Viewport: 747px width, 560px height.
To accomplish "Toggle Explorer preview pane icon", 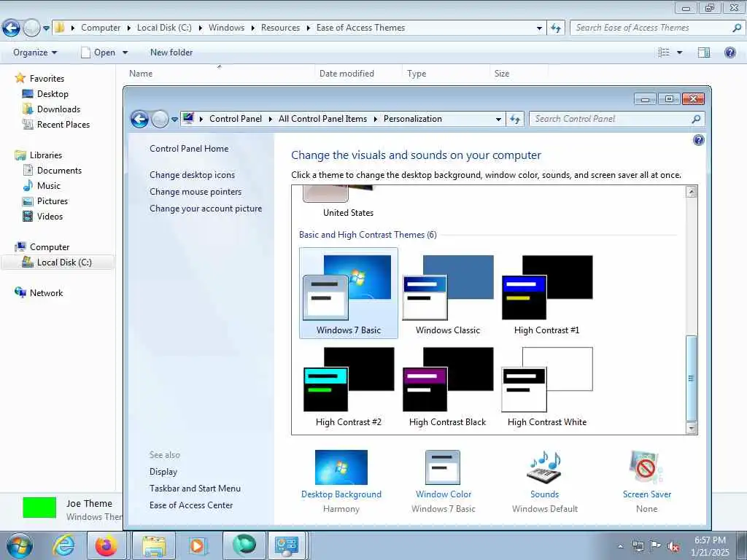I will pyautogui.click(x=704, y=52).
